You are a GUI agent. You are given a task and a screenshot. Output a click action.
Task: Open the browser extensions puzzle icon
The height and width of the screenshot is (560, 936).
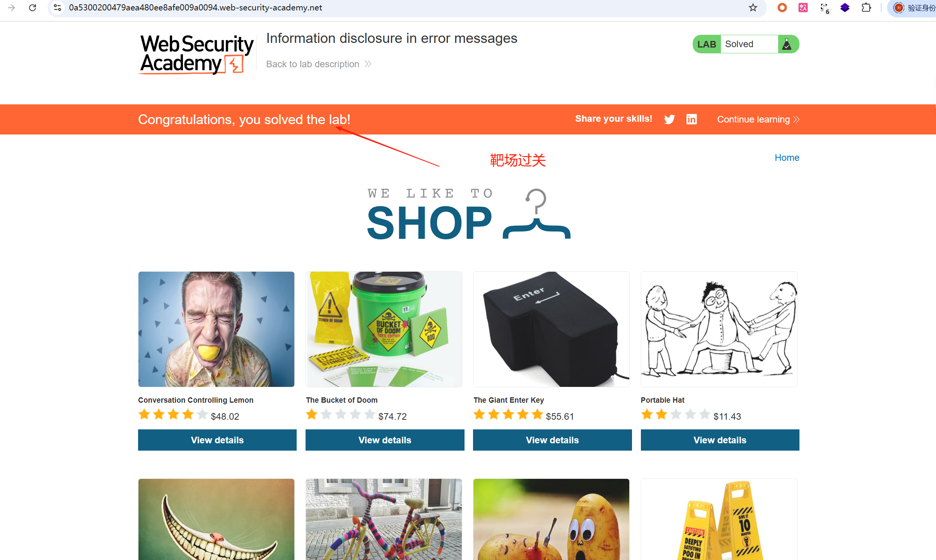pos(866,8)
